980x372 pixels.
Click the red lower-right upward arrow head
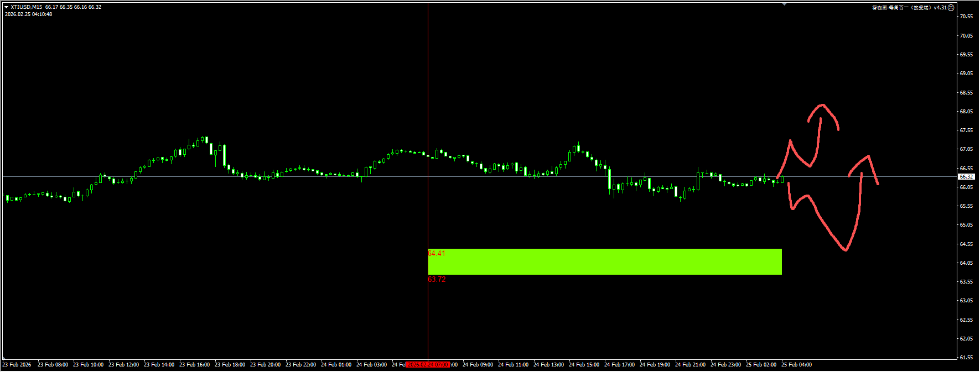[867, 158]
